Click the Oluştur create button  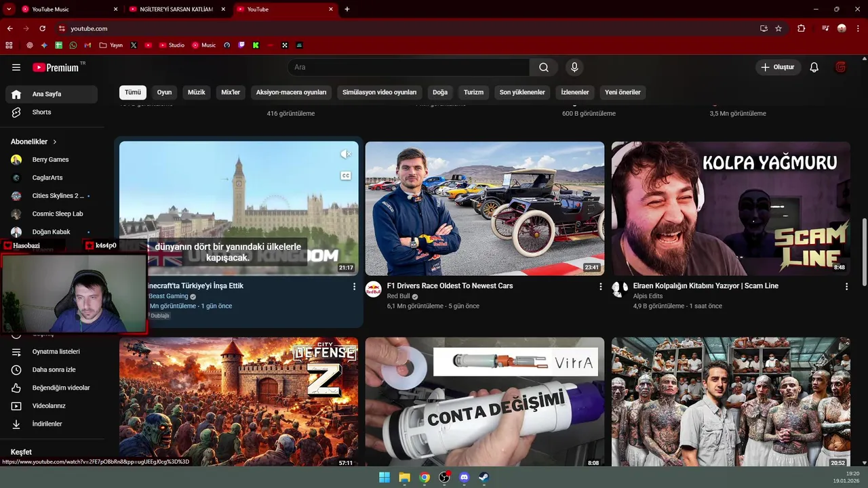(778, 67)
